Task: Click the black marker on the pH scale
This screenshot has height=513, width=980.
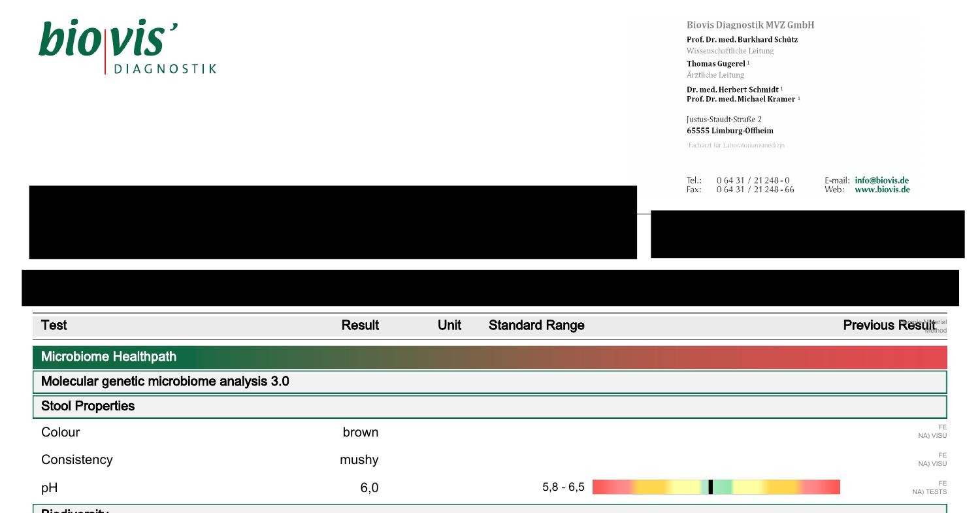Action: click(710, 487)
